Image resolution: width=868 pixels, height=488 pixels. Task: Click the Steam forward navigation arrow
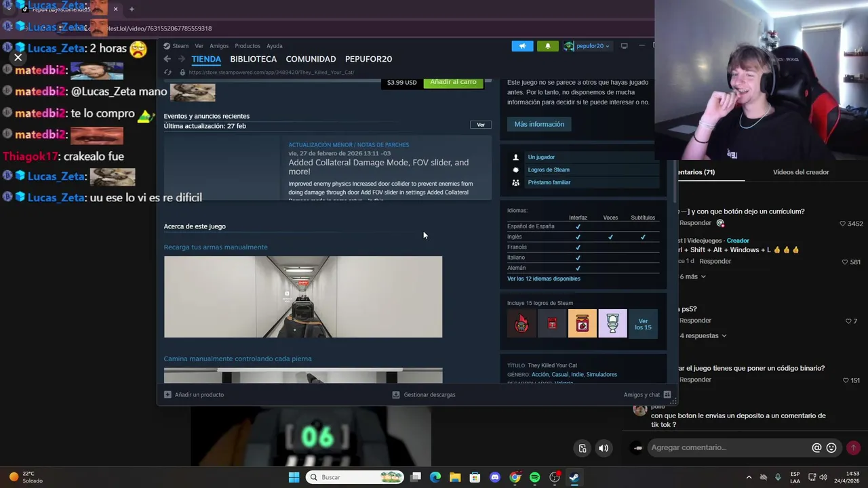coord(181,59)
